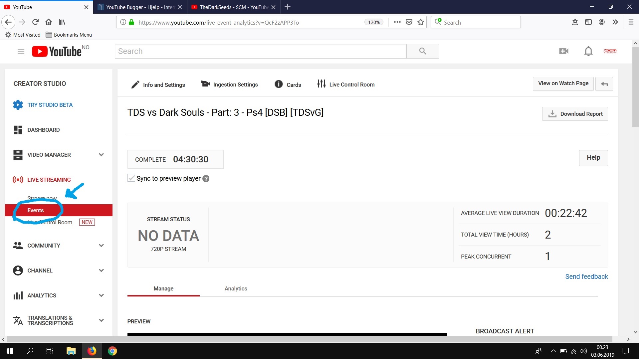The height and width of the screenshot is (359, 644).
Task: Switch to TheDarkSeeds SCM browser tab
Action: pyautogui.click(x=234, y=7)
